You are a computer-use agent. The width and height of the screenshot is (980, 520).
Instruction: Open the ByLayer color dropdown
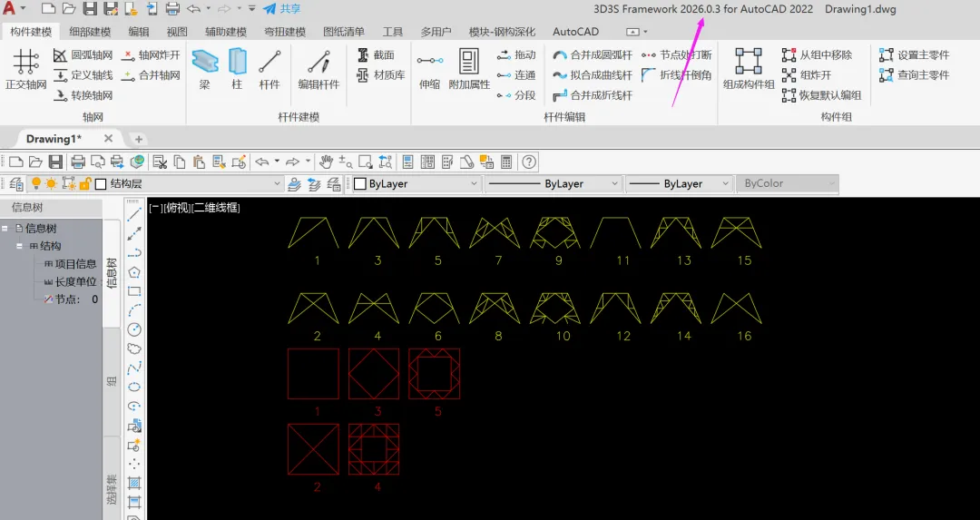tap(474, 183)
